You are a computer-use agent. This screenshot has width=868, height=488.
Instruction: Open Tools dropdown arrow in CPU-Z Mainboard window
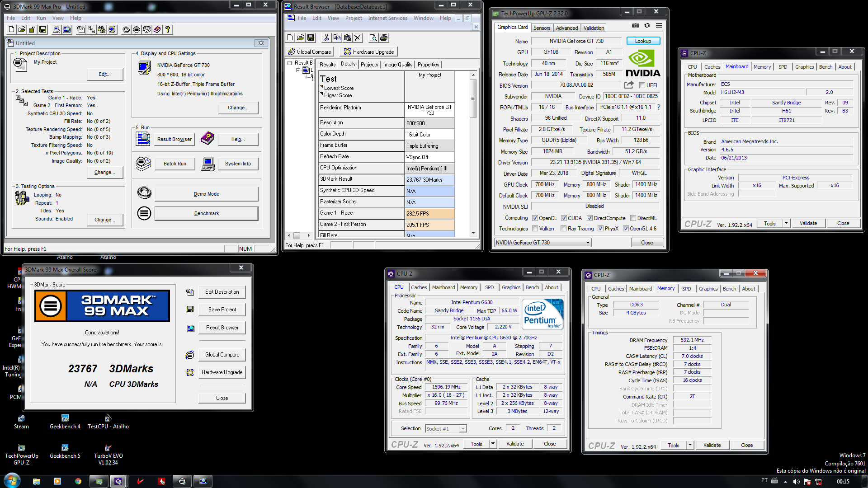786,223
